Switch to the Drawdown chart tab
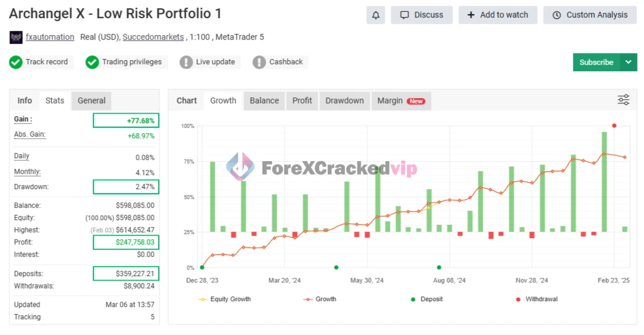644x335 pixels. point(344,100)
